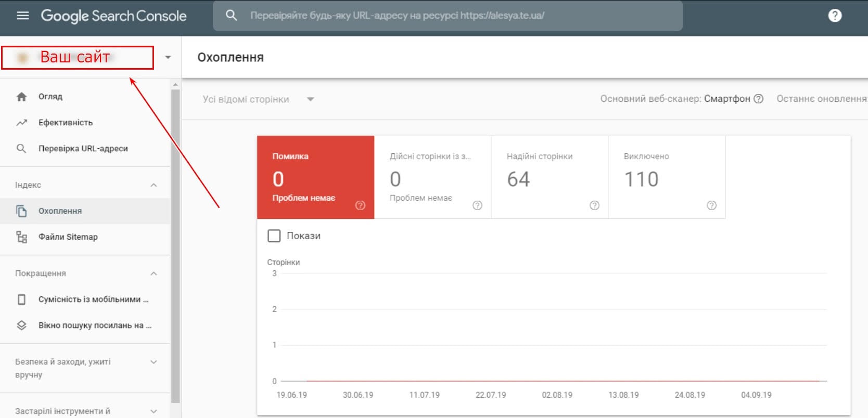Image resolution: width=868 pixels, height=418 pixels.
Task: Click the home icon next to Огляд
Action: click(x=21, y=97)
